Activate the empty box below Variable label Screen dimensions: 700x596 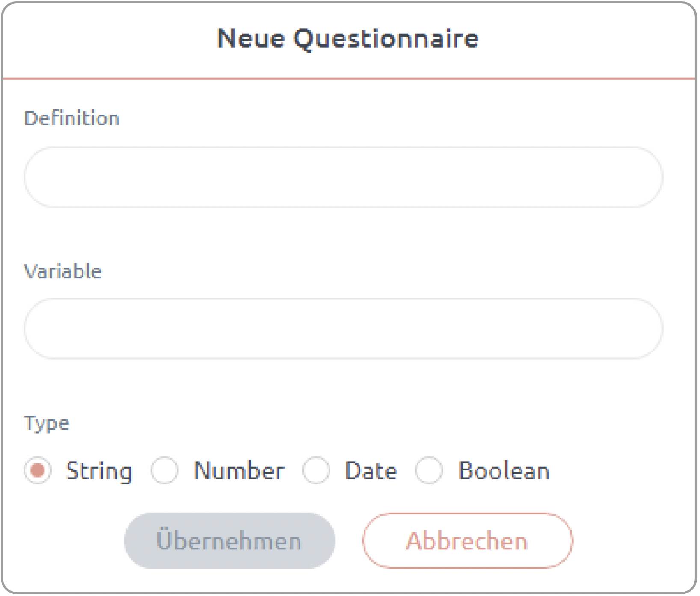(343, 328)
